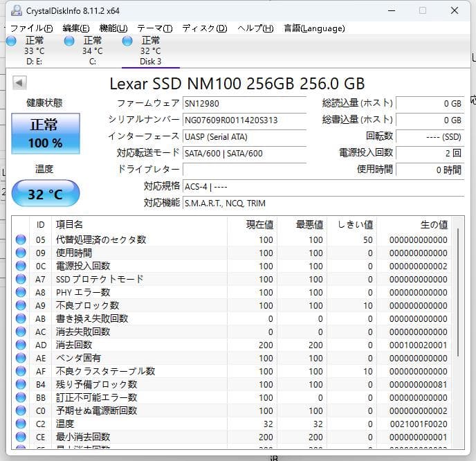Click the empty drive letter field
476x461 pixels.
244,170
